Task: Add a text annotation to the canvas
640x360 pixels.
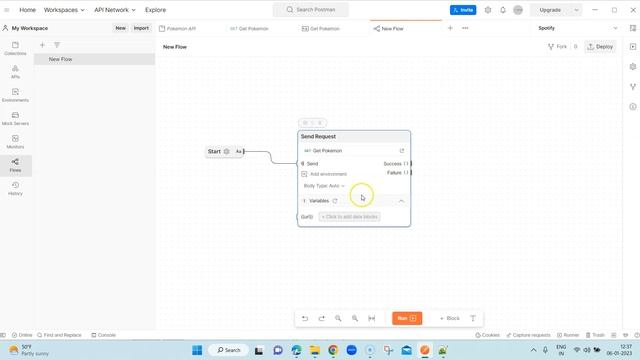Action: coord(473,318)
